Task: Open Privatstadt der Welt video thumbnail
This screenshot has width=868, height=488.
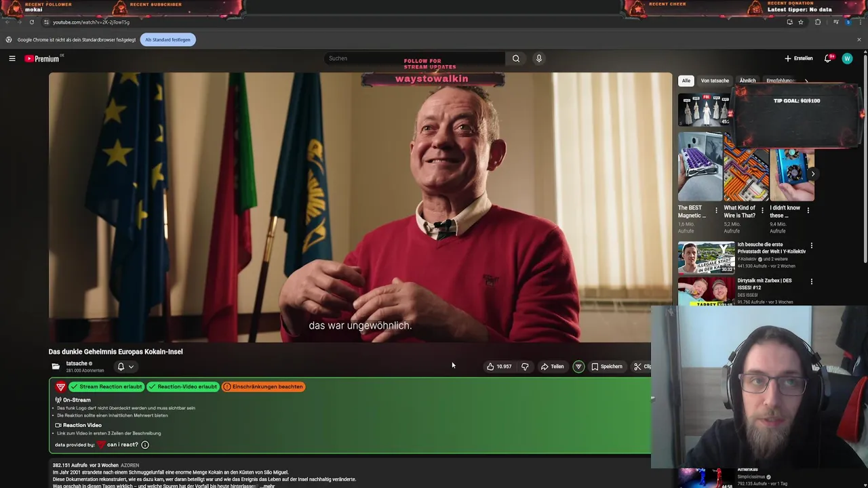Action: click(706, 258)
